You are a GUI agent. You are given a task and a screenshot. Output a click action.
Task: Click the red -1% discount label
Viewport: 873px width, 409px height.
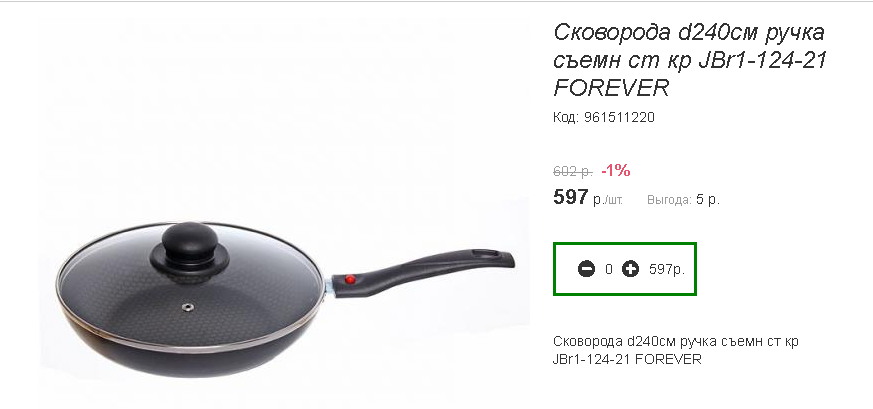[x=616, y=171]
